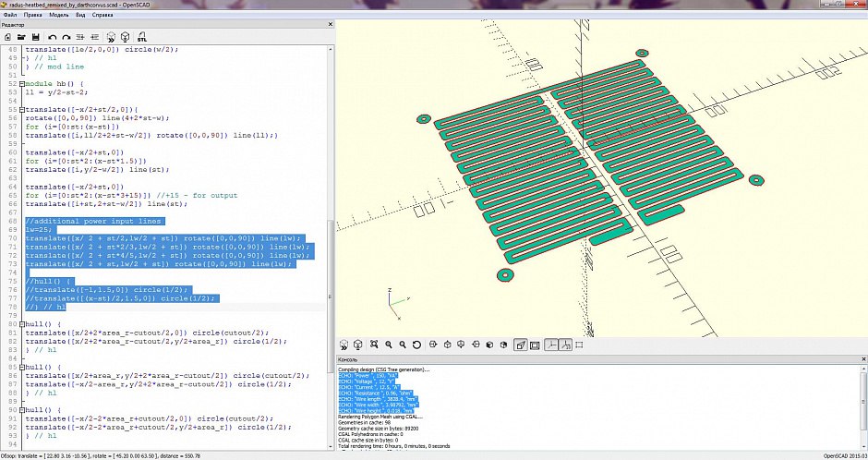Reset the 3D view
Image resolution: width=868 pixels, height=460 pixels.
tap(416, 345)
